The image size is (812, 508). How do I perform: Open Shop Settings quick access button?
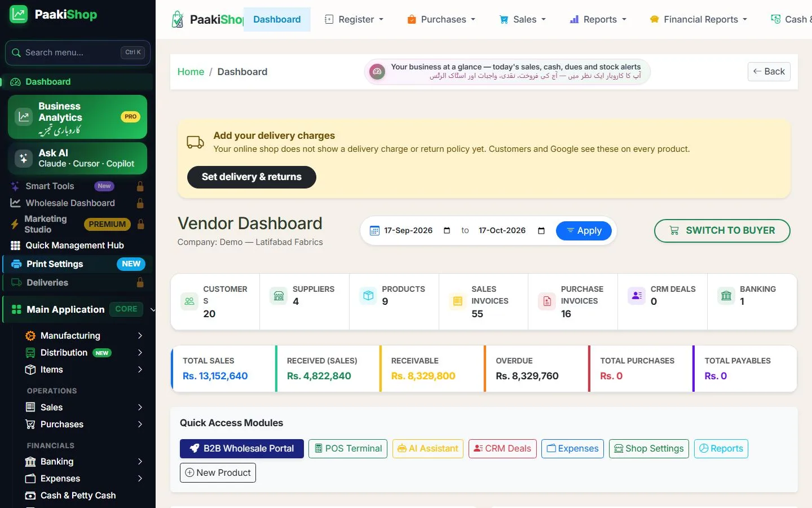point(649,449)
